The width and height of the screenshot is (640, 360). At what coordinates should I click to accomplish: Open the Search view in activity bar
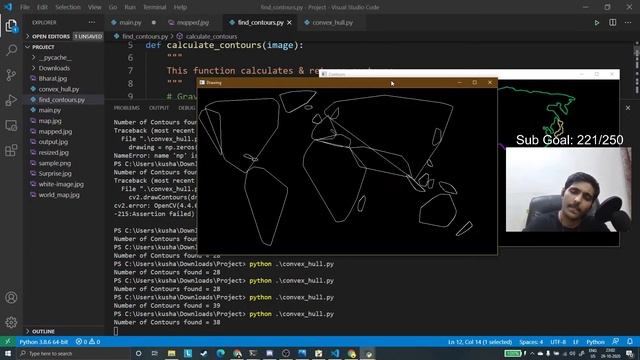(11, 50)
